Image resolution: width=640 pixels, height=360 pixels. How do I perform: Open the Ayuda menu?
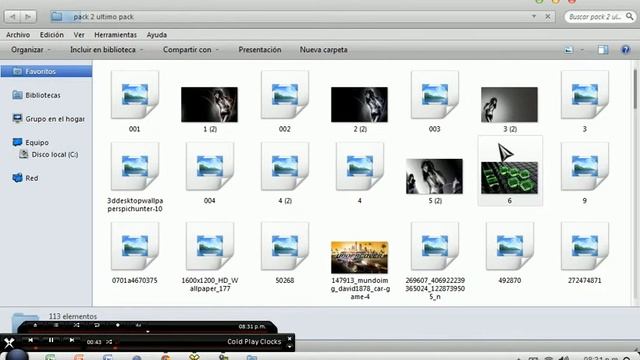157,35
